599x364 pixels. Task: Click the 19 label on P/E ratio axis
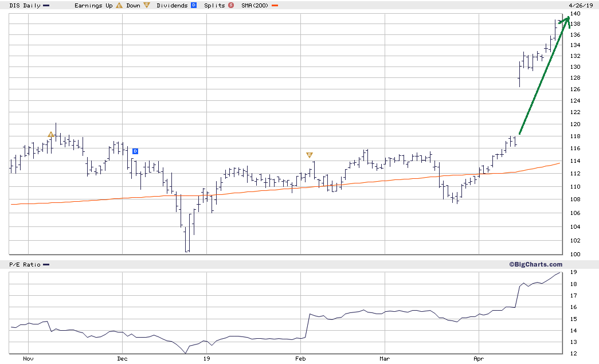[x=573, y=272]
